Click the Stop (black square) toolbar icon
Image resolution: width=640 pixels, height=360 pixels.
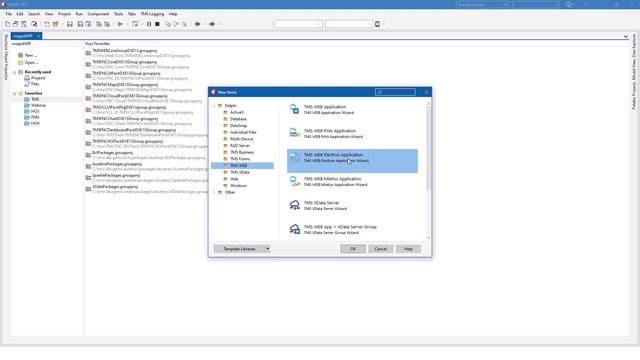point(157,24)
